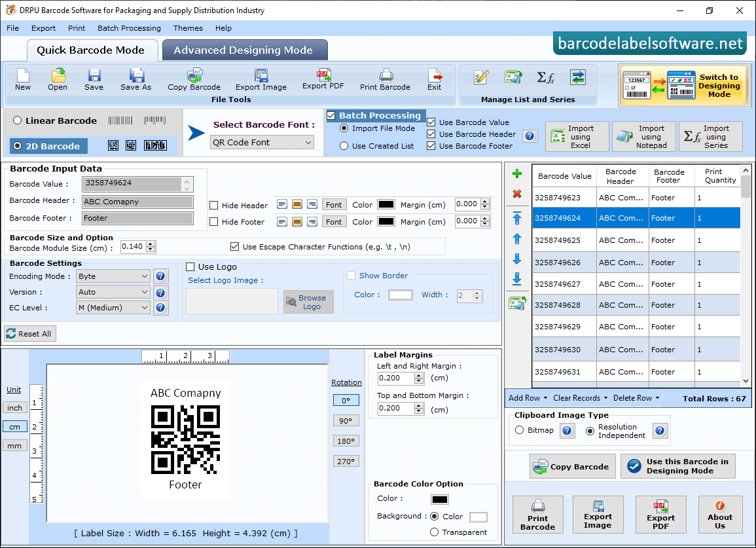This screenshot has height=548, width=756.
Task: Increase the Barcode Module Size value
Action: [151, 244]
